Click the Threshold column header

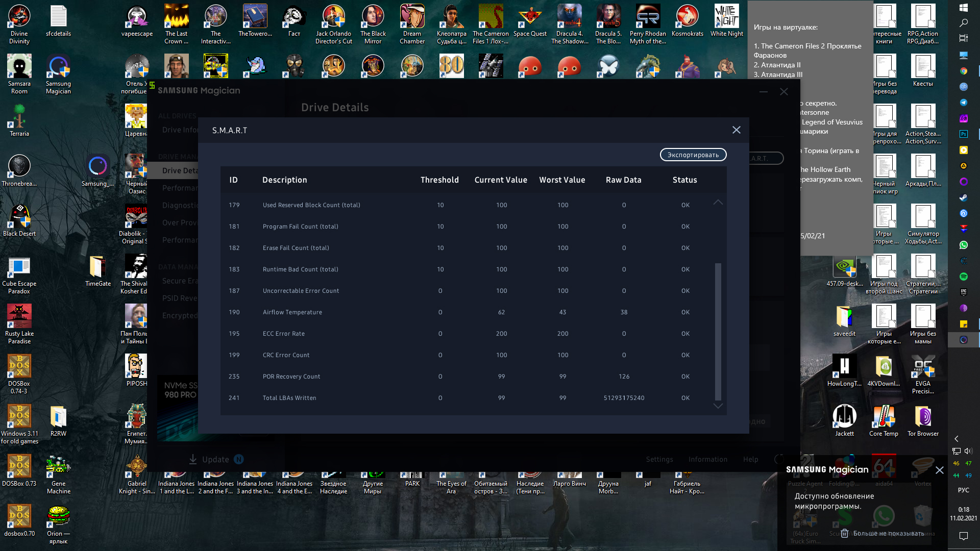(x=439, y=180)
